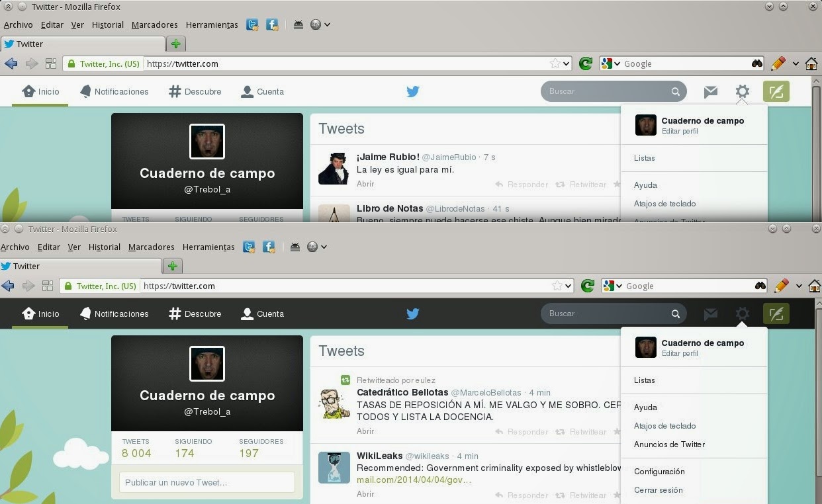Open home page icon in bottom Firefox
Image resolution: width=822 pixels, height=504 pixels.
tap(815, 286)
